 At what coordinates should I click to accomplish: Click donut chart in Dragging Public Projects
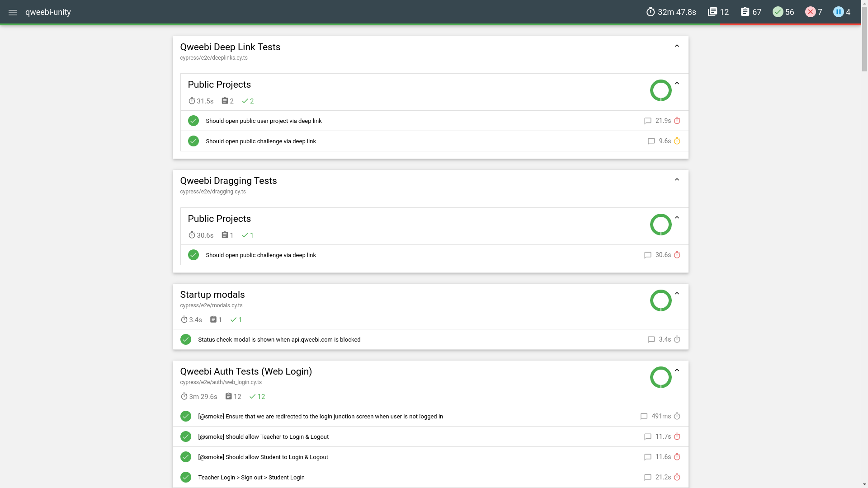(660, 225)
